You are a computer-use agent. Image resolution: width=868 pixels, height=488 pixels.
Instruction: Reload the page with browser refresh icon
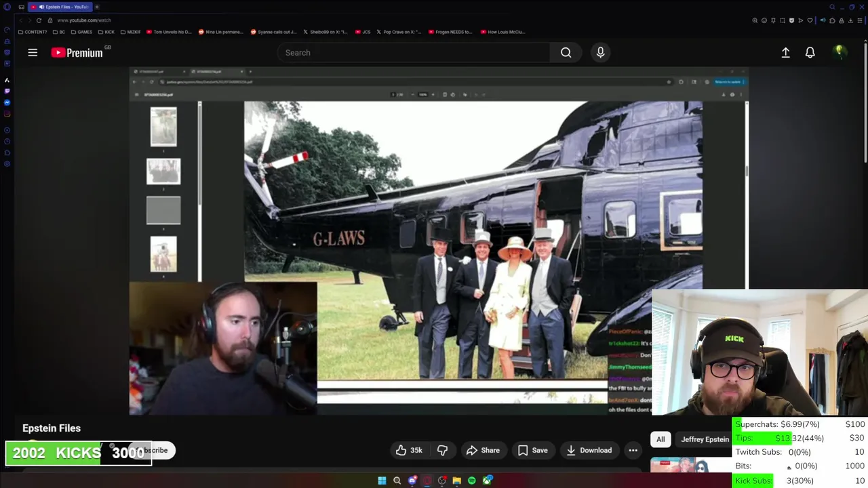pos(39,20)
